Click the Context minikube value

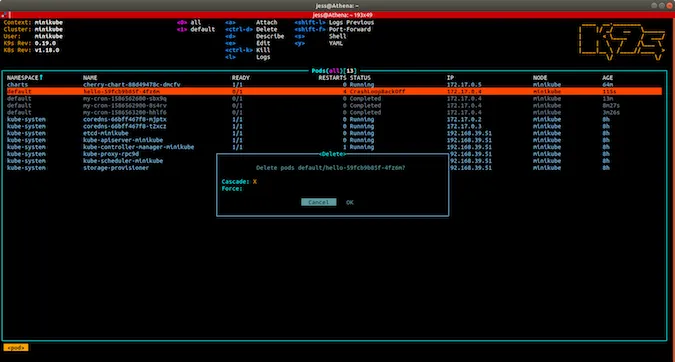coord(49,22)
